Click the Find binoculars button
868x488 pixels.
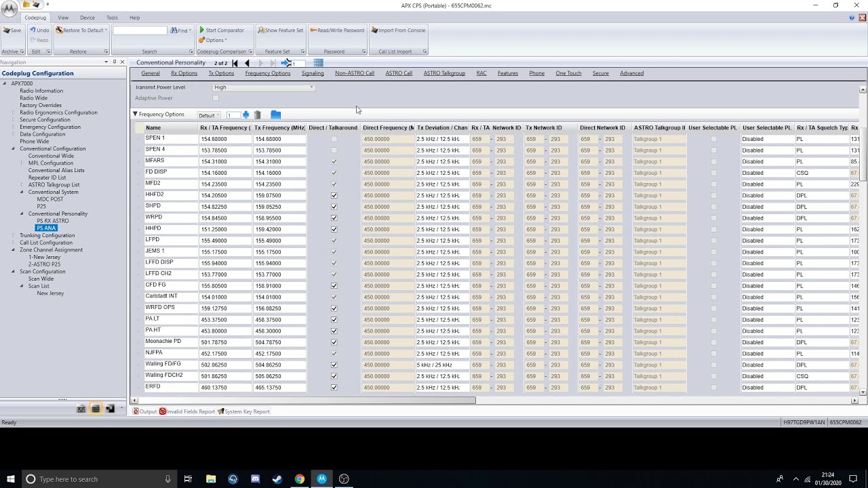point(180,30)
